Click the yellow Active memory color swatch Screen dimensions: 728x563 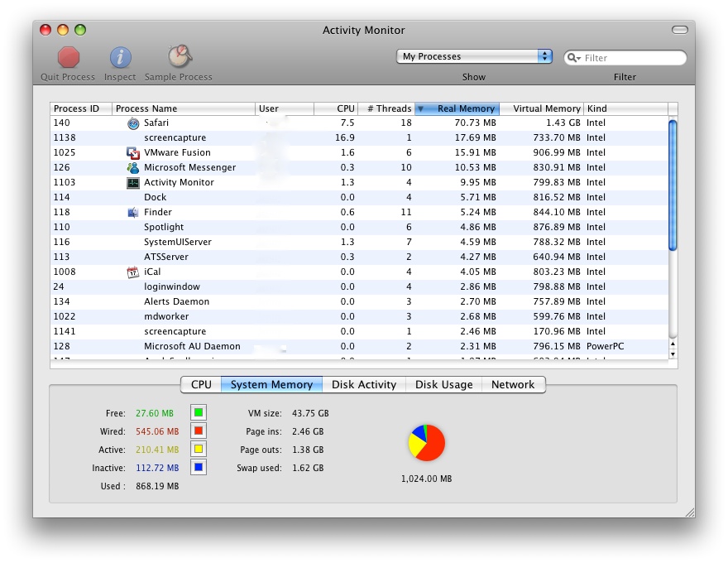[x=199, y=450]
